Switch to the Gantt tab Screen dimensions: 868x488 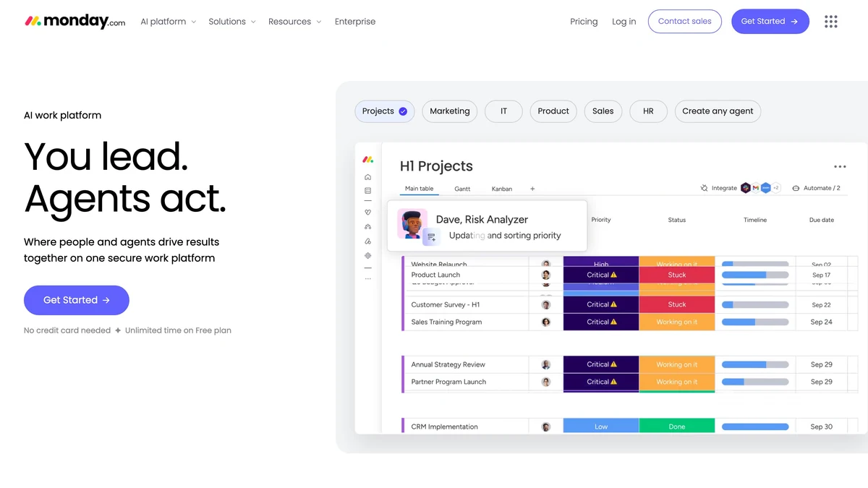[x=462, y=189]
